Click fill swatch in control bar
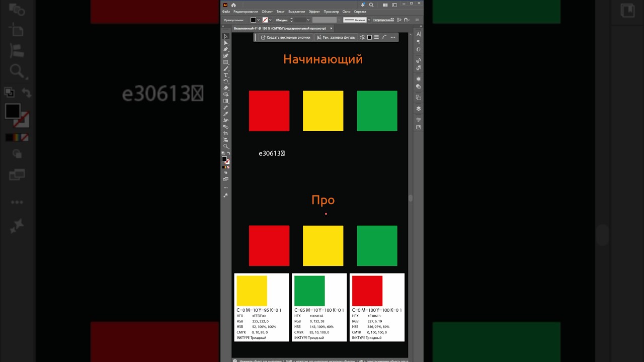Viewport: 644px width, 362px height. [253, 20]
